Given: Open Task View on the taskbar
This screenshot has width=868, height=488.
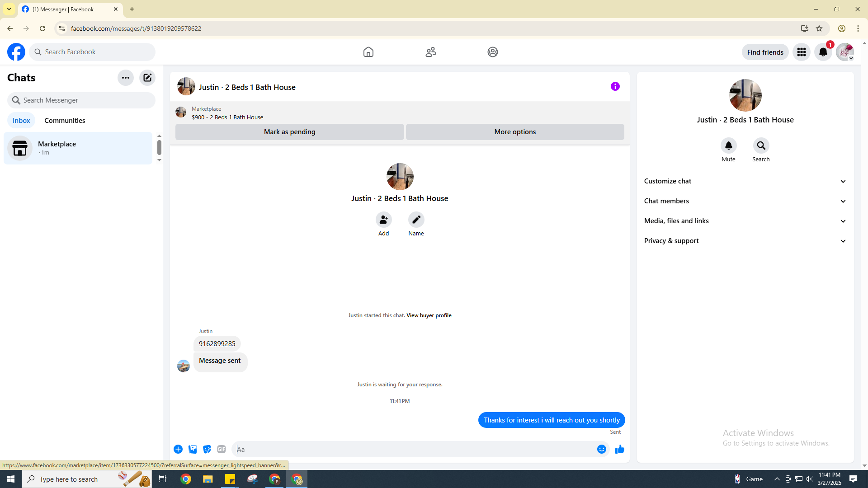Looking at the screenshot, I should point(163,479).
